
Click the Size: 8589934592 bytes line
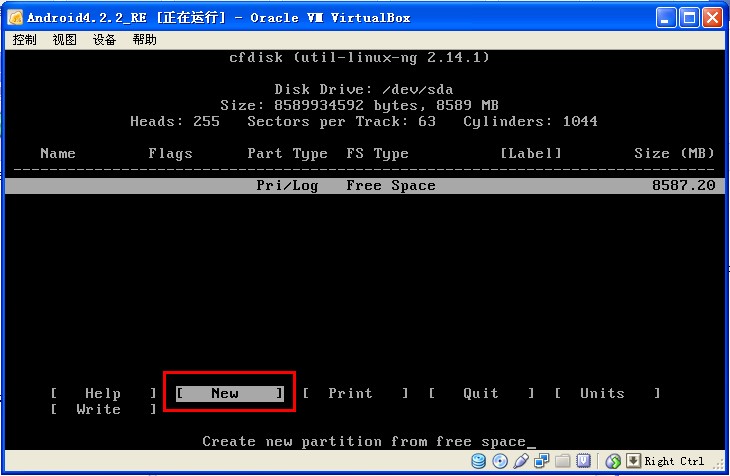pyautogui.click(x=359, y=105)
